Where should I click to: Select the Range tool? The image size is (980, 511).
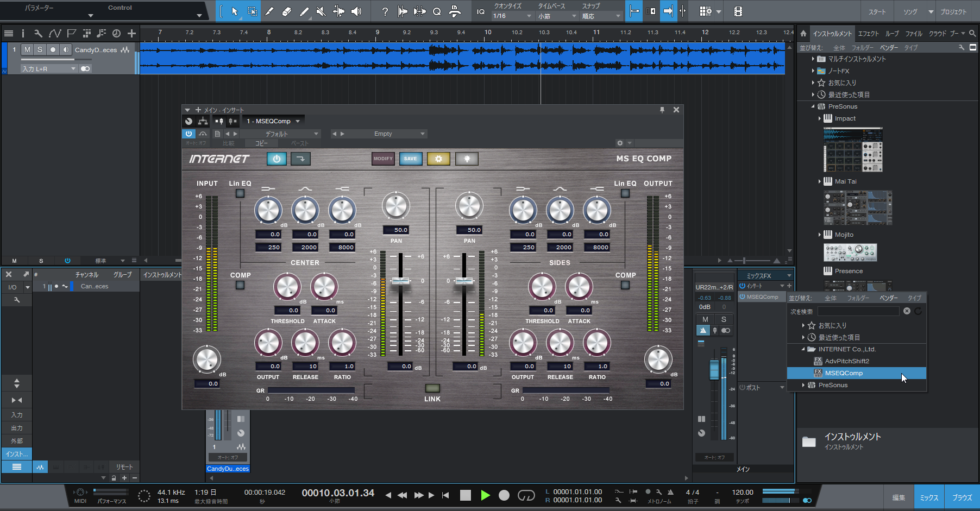253,11
